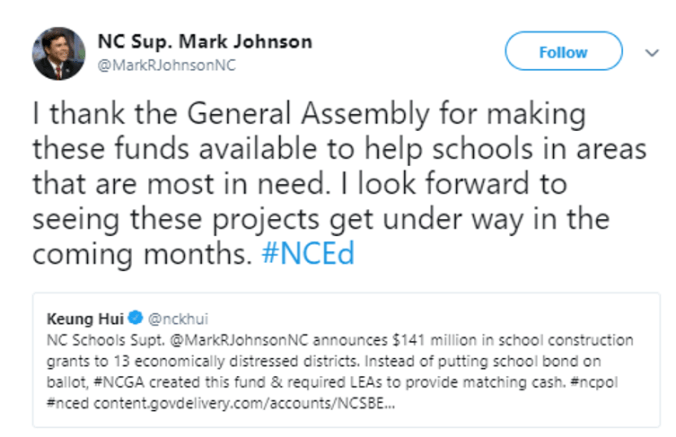Expand the tweet options chevron menu

653,52
